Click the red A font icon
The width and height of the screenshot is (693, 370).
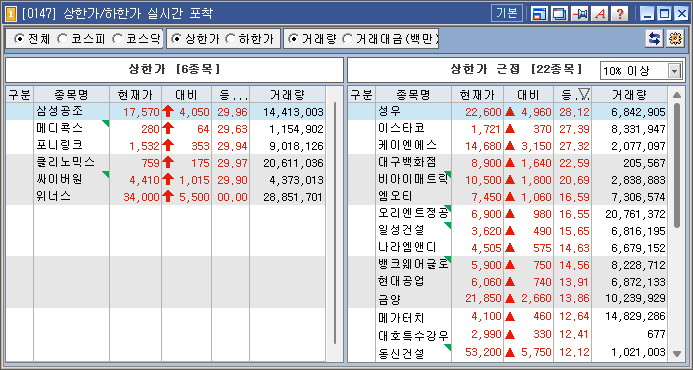pos(599,14)
